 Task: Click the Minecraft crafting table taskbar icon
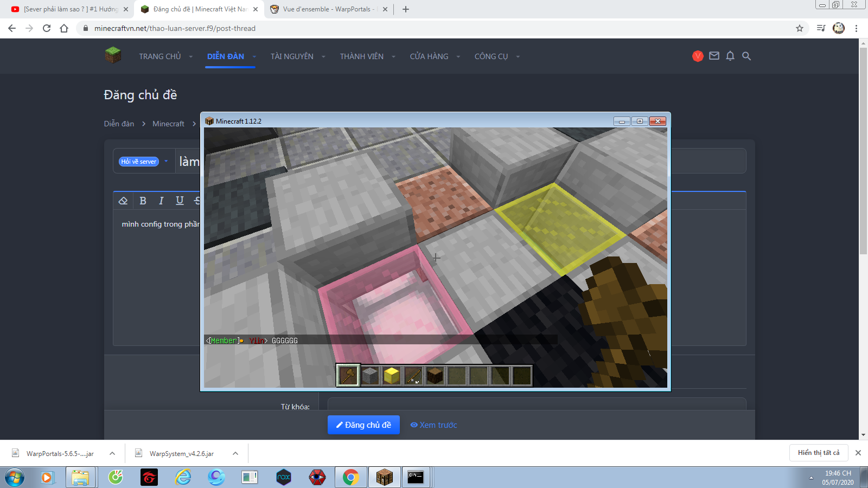tap(385, 477)
